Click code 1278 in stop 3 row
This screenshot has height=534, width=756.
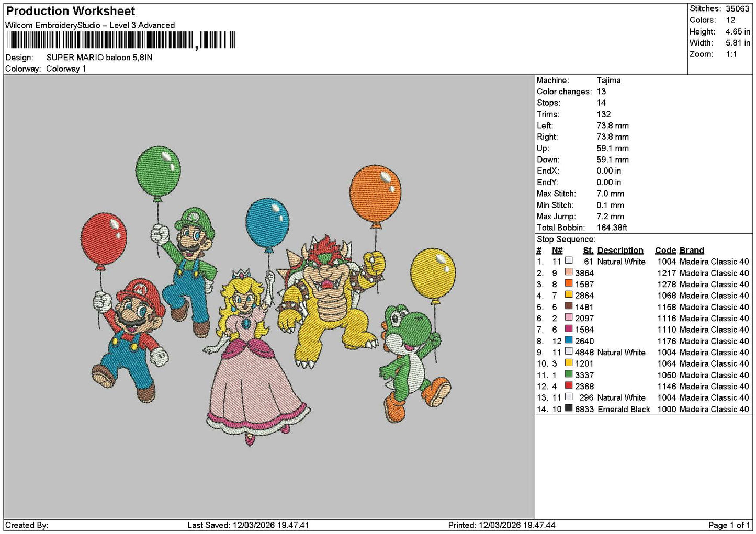point(667,284)
